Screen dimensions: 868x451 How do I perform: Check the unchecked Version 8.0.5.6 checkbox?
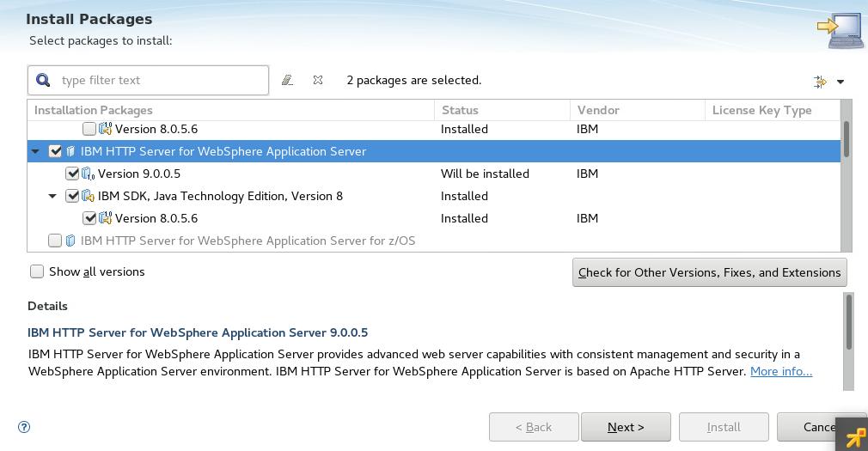tap(89, 129)
